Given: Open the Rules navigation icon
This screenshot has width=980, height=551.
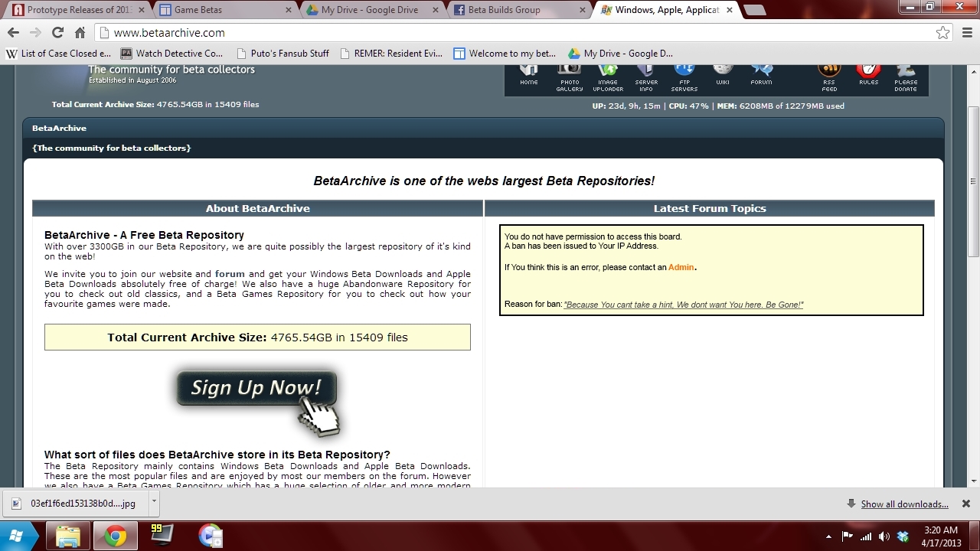Looking at the screenshot, I should point(868,74).
